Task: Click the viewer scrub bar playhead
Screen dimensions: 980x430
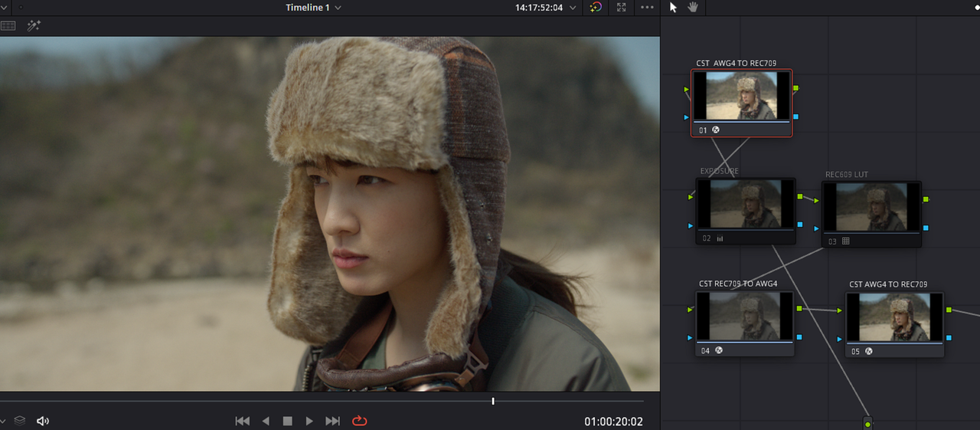Action: click(493, 401)
